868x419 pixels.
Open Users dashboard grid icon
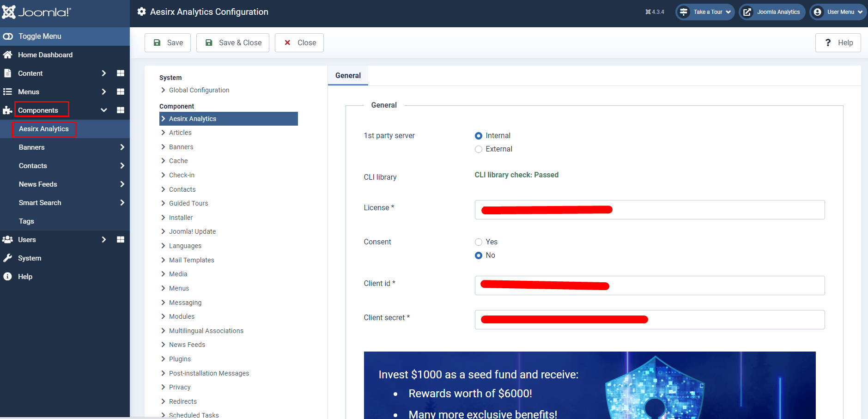[121, 240]
